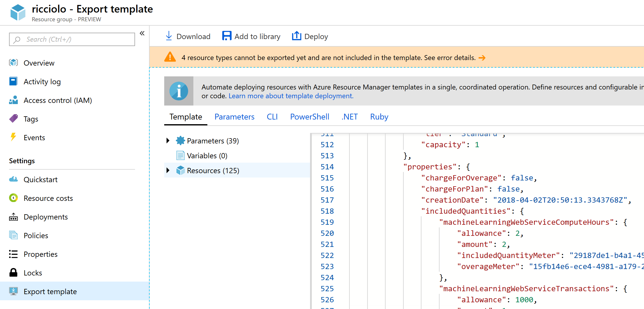Click the "chargeForOverage" key in code
This screenshot has height=309, width=644.
pyautogui.click(x=461, y=178)
